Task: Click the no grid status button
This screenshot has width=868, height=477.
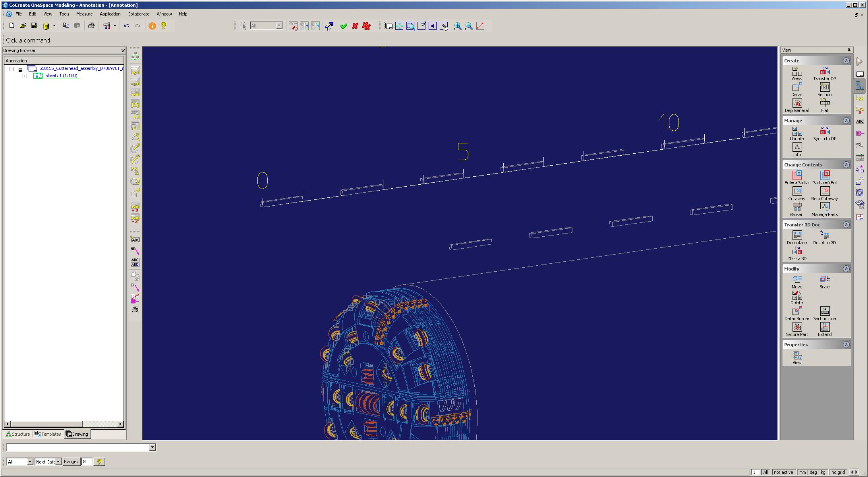Action: 838,472
